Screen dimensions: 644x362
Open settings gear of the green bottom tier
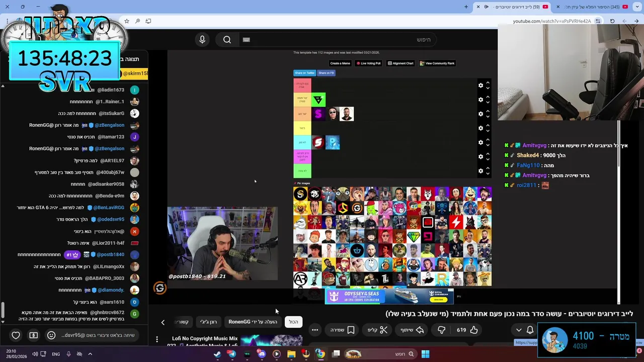480,171
